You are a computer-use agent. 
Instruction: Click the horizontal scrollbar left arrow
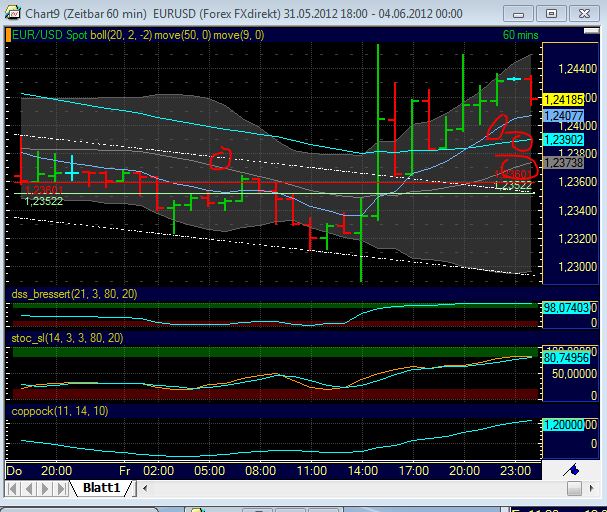pyautogui.click(x=145, y=488)
